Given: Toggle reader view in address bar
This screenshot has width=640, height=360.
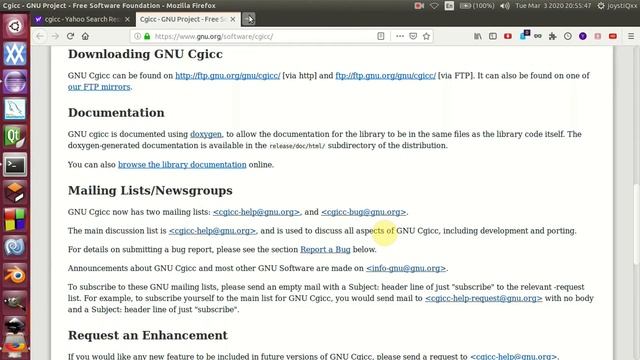Looking at the screenshot, I should click(x=381, y=36).
